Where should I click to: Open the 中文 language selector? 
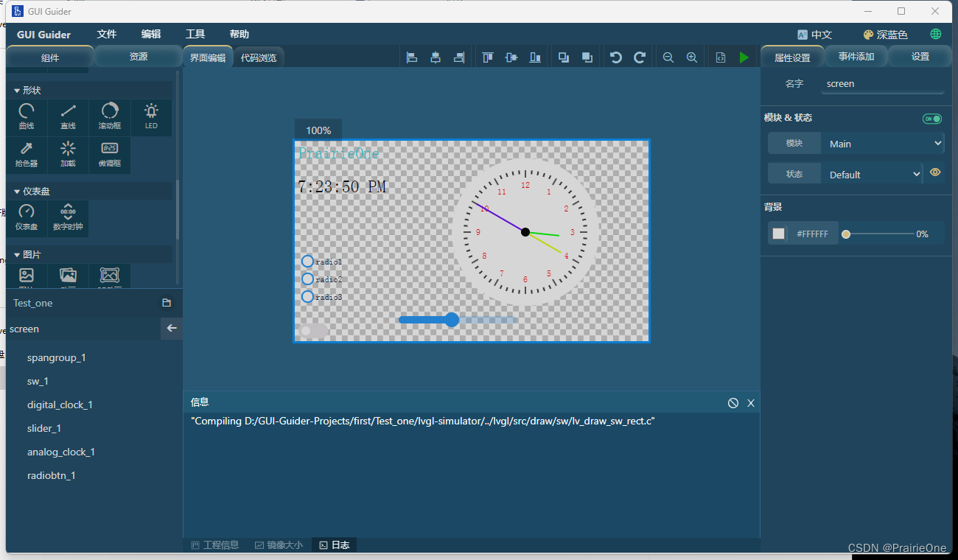[815, 35]
